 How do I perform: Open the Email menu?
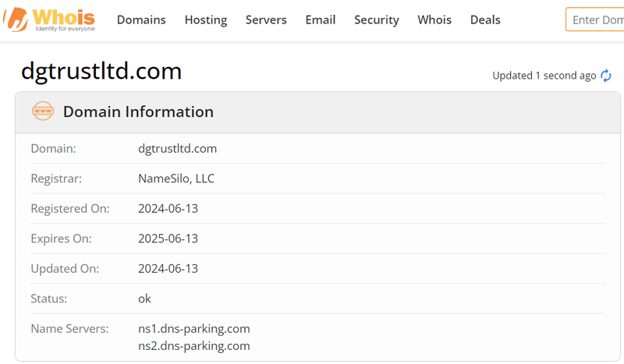321,20
